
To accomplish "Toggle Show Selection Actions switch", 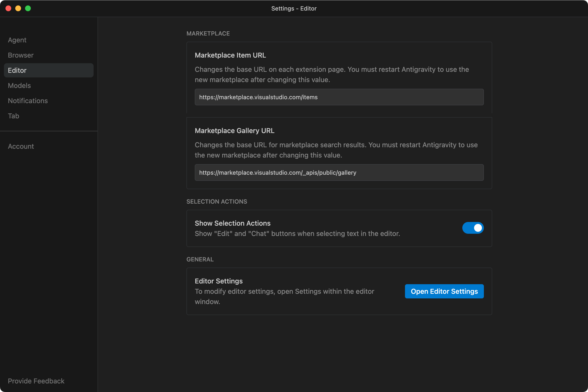I will point(473,228).
